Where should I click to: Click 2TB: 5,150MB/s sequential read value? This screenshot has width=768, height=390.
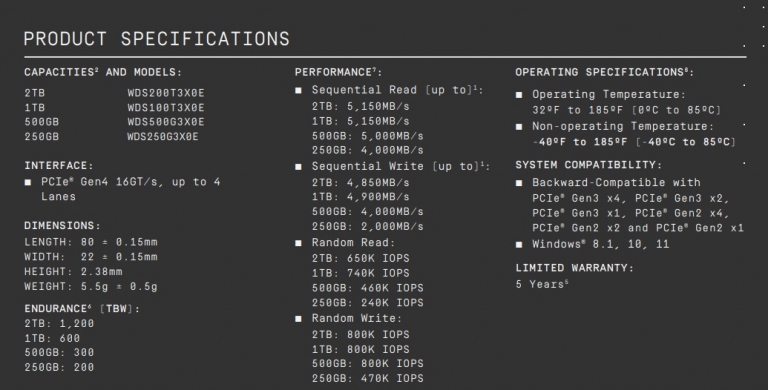(360, 106)
